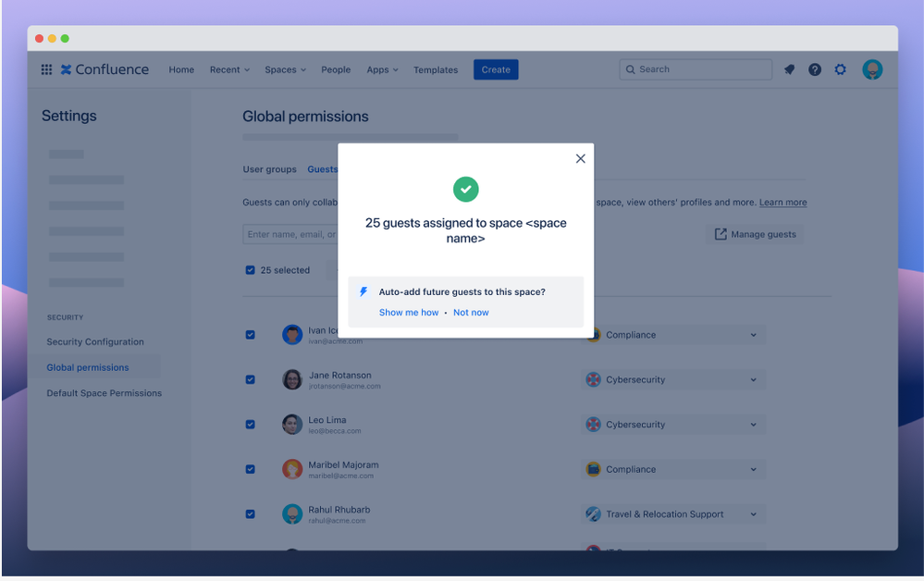This screenshot has height=581, width=924.
Task: Uncheck Leo Lima's checkbox
Action: click(x=250, y=425)
